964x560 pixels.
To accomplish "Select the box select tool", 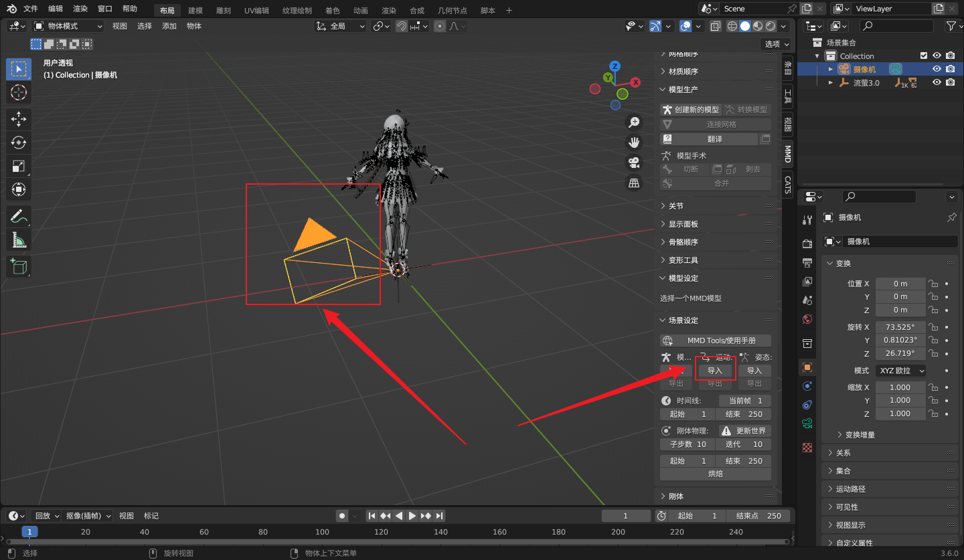I will click(x=19, y=70).
